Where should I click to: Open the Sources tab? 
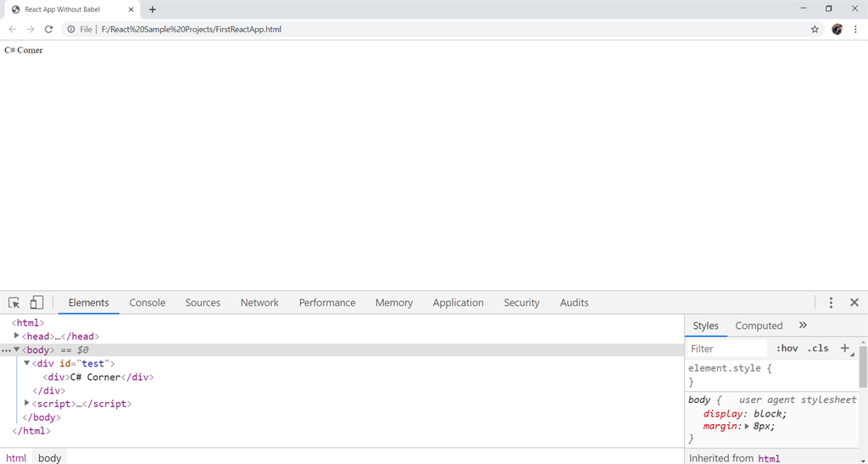click(x=203, y=302)
